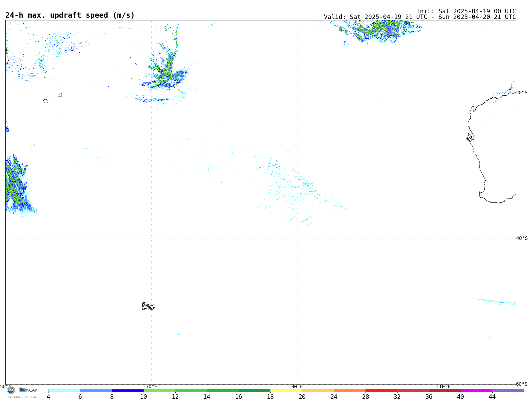Select the dark green 16-18 colorbar segment
This screenshot has height=400, width=532.
(x=254, y=390)
